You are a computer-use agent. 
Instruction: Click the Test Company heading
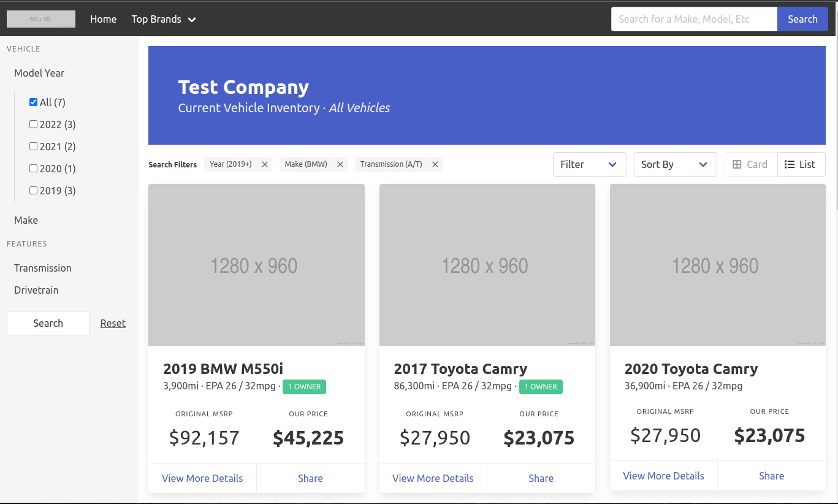pyautogui.click(x=243, y=87)
